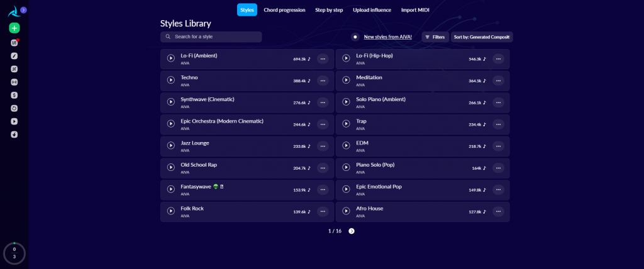Click the 1 / 16 page indicator
The image size is (644, 269).
pos(335,231)
